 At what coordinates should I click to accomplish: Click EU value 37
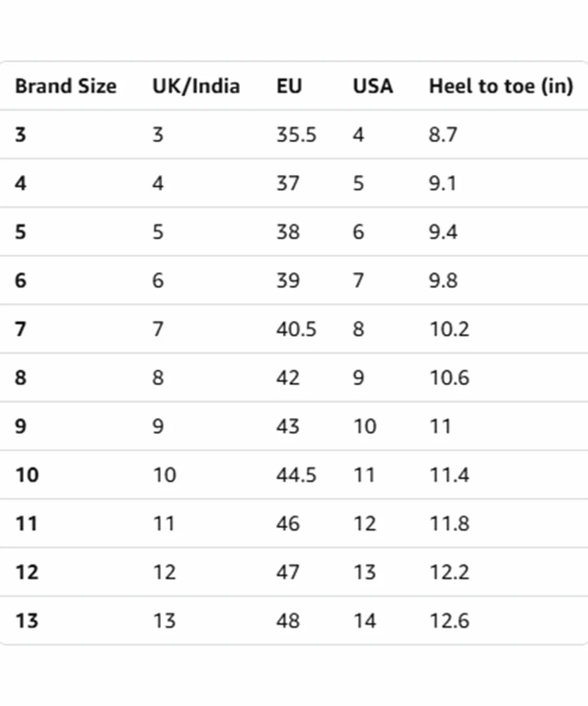288,183
